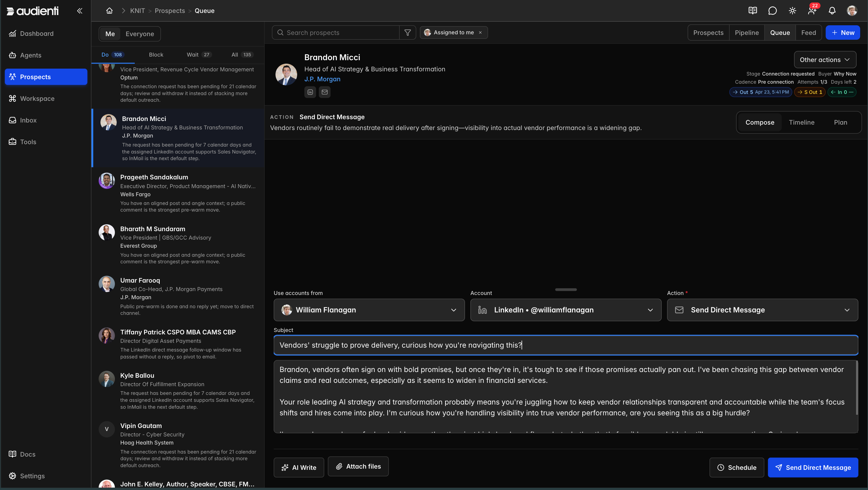Select Vipin Gautam in queue list
868x490 pixels.
tap(178, 445)
